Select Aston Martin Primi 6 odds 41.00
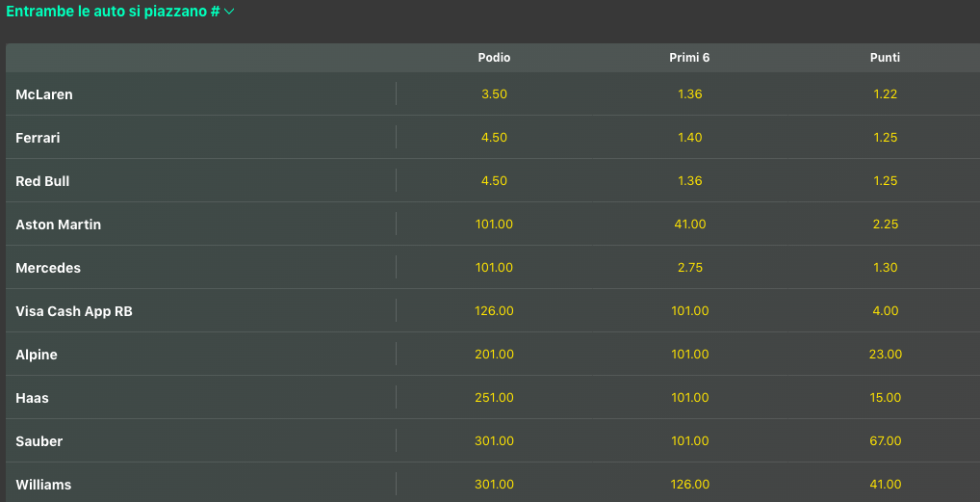The width and height of the screenshot is (980, 502). tap(689, 225)
